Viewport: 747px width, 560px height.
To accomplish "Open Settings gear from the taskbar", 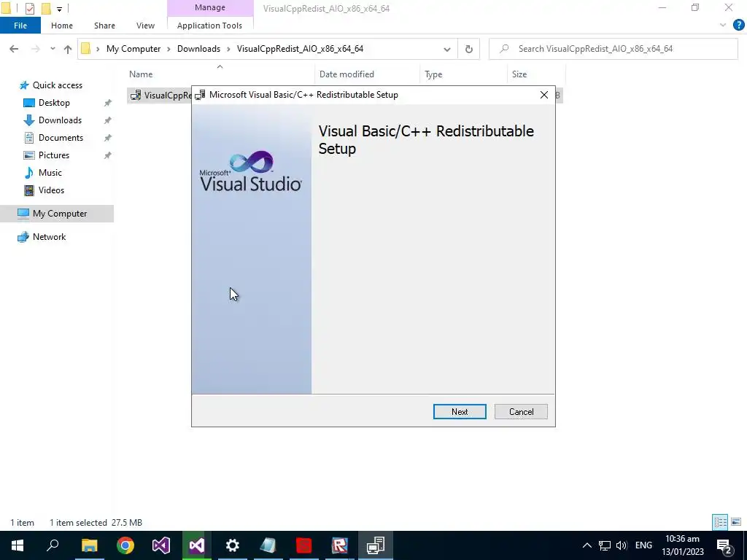I will coord(233,545).
